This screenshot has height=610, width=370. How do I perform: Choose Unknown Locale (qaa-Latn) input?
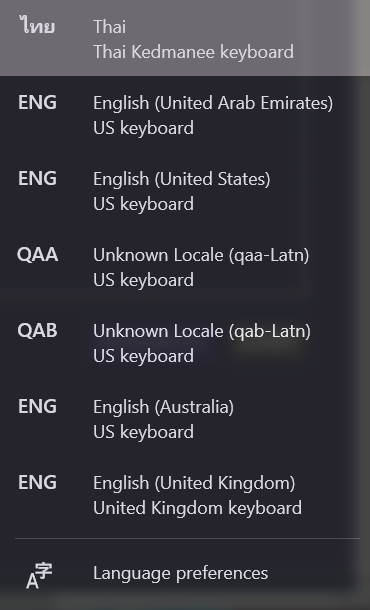coord(185,267)
